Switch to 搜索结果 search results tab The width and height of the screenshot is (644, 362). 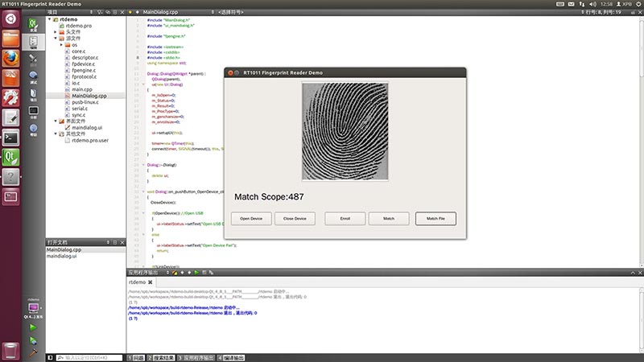coord(161,358)
